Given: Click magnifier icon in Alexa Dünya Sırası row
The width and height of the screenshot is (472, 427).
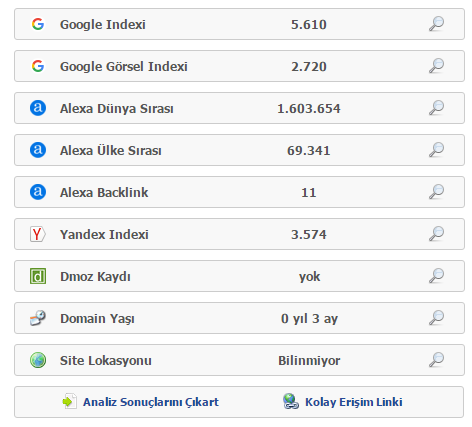Looking at the screenshot, I should point(436,108).
